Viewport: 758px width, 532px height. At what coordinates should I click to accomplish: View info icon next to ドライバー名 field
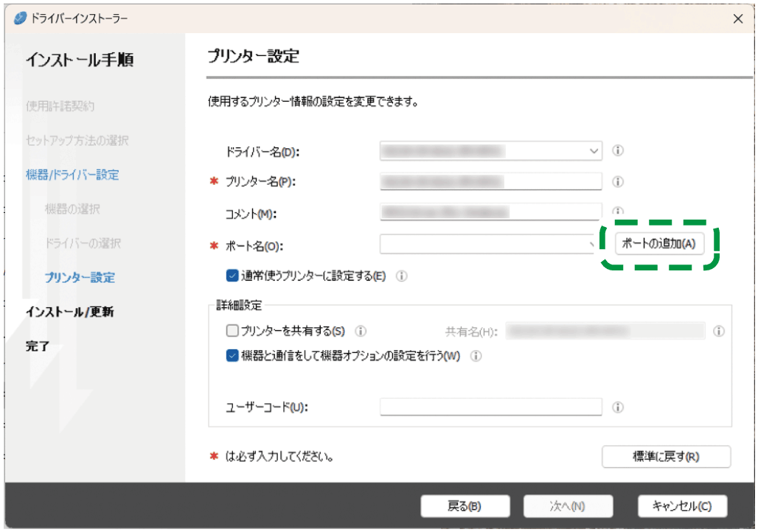(x=618, y=150)
